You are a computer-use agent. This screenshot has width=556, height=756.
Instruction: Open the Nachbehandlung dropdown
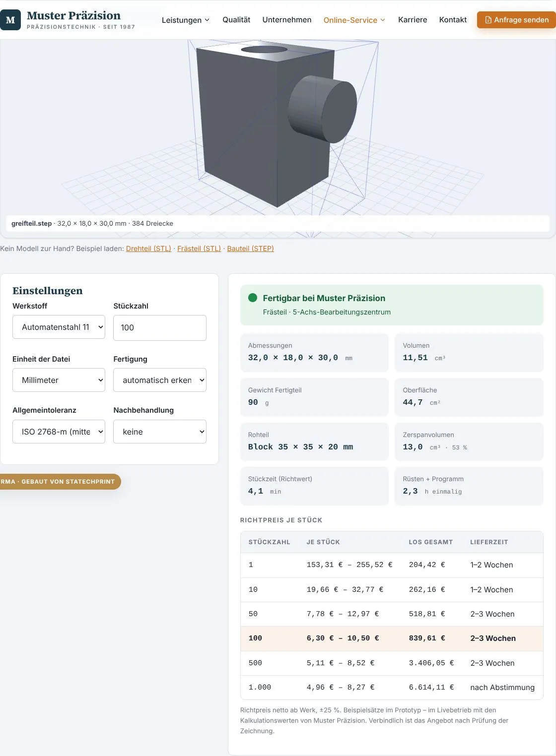[160, 432]
